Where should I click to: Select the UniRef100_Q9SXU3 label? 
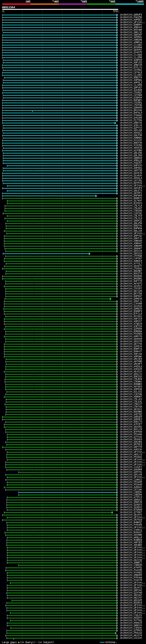[x=131, y=254]
